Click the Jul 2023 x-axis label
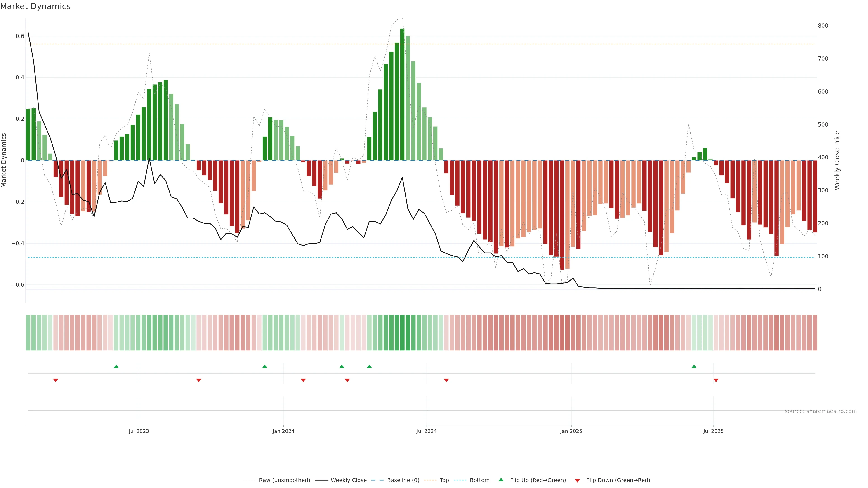Viewport: 868px width, 488px height. [x=139, y=431]
